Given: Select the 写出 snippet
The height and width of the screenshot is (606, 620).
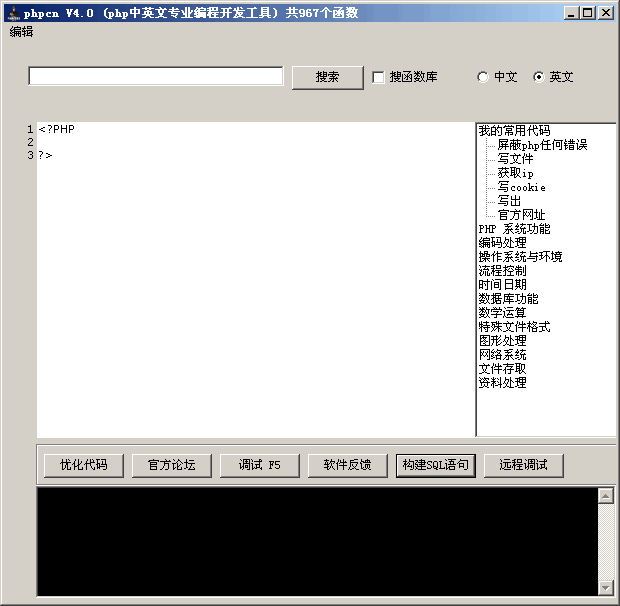Looking at the screenshot, I should [x=509, y=201].
